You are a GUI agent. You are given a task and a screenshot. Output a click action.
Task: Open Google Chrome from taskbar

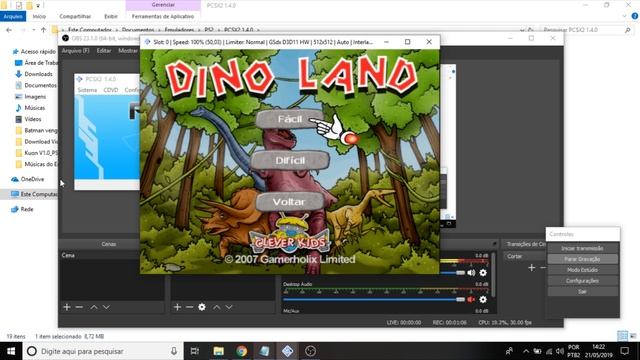pyautogui.click(x=241, y=351)
